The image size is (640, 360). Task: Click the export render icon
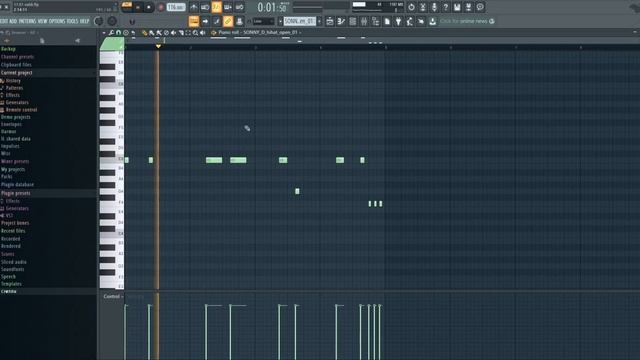(469, 7)
